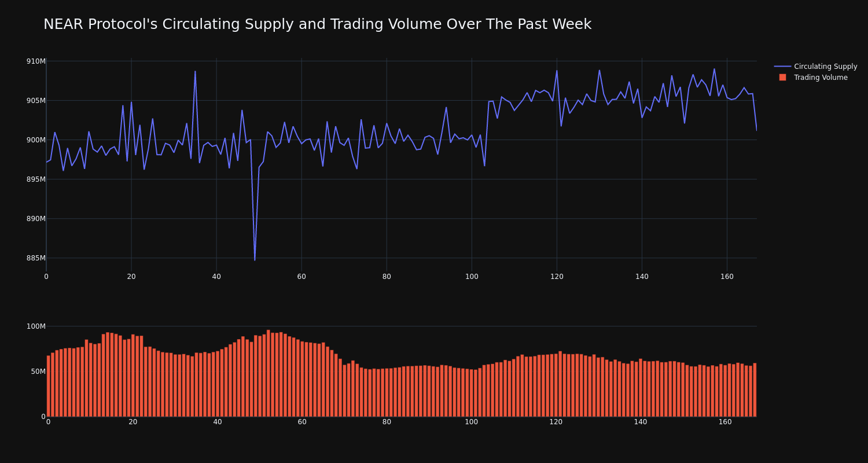This screenshot has width=868, height=463.
Task: Click x-axis label 40 under supply chart
Action: tap(216, 277)
